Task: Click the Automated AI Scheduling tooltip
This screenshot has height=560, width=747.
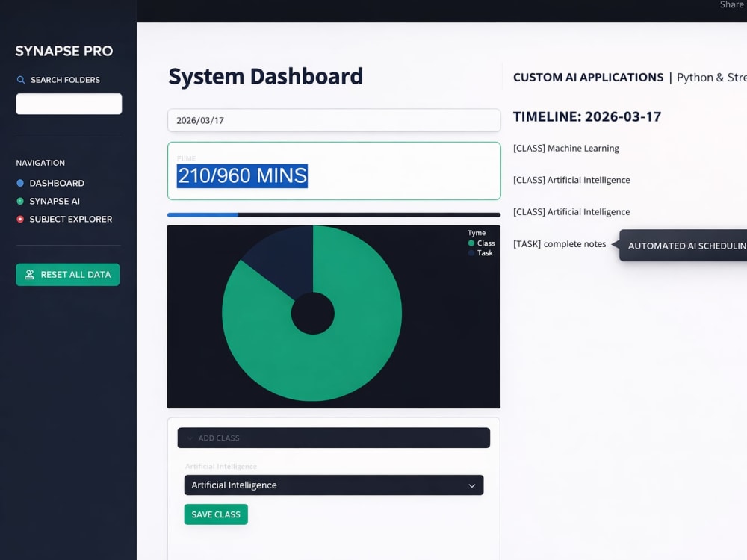Action: pos(684,246)
